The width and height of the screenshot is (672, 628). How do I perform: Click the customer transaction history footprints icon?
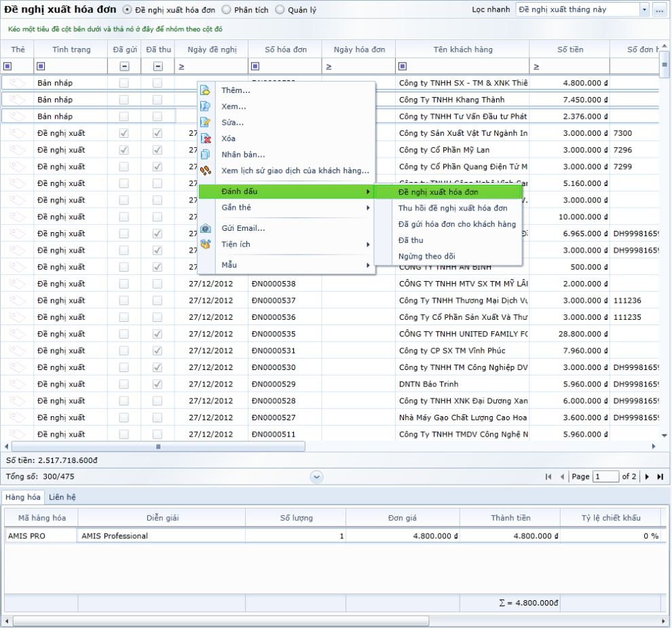pos(206,170)
